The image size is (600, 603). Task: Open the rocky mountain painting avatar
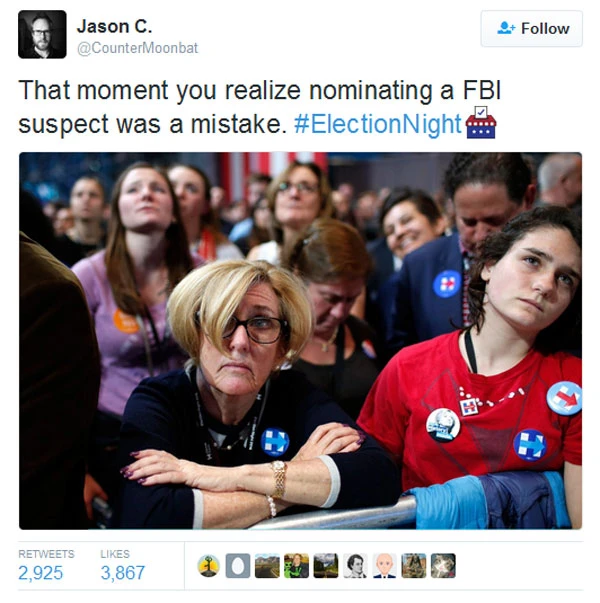(414, 566)
